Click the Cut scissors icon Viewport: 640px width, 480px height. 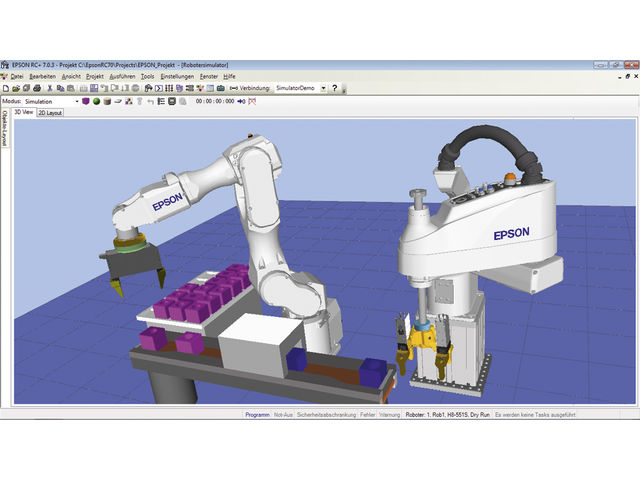[48, 88]
